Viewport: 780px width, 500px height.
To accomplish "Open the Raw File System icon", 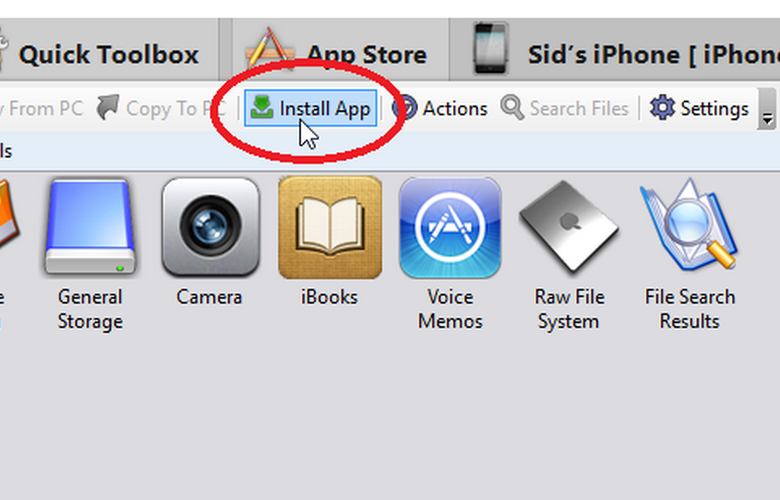I will [567, 228].
